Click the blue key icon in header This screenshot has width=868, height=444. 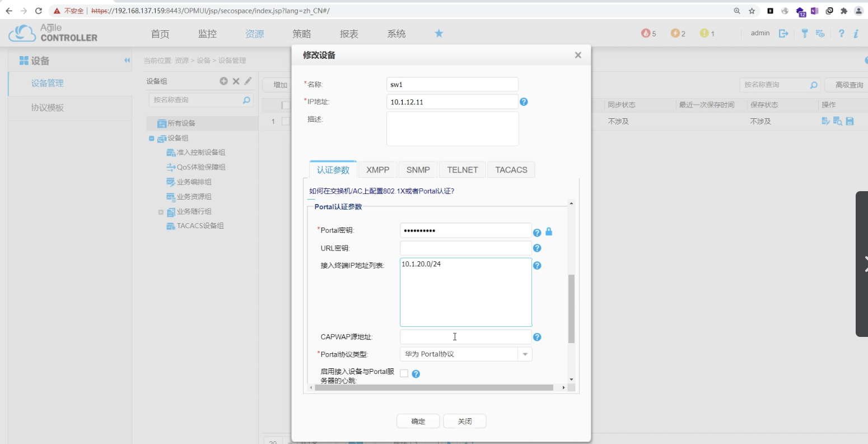pyautogui.click(x=805, y=34)
